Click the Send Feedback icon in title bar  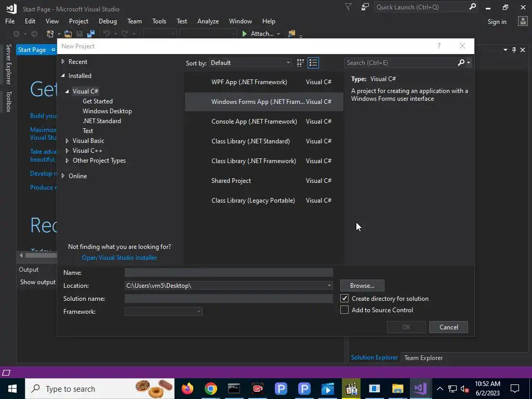[x=365, y=7]
